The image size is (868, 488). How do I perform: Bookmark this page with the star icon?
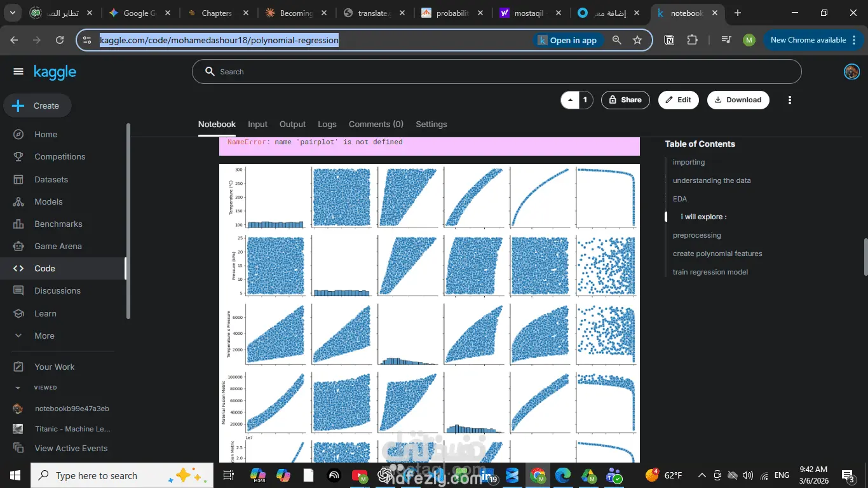[637, 40]
